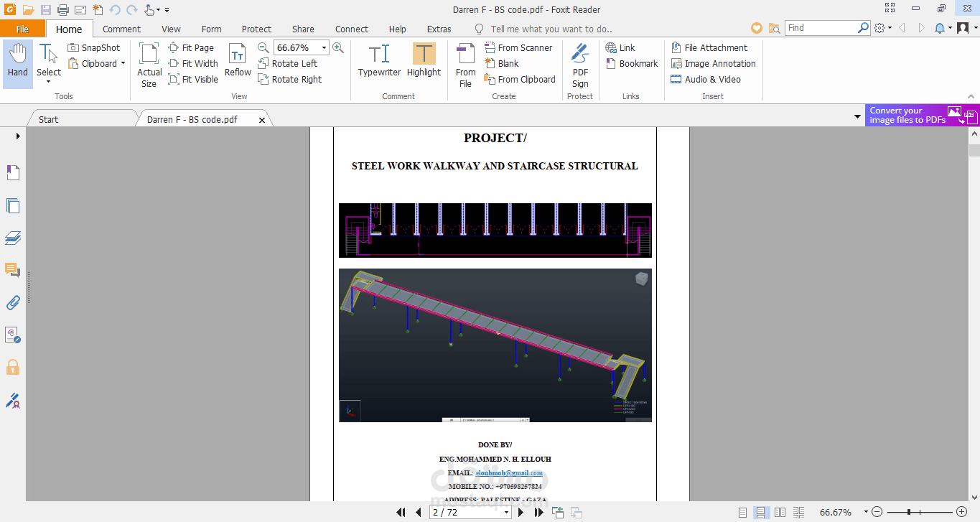Open the PDF Sign tool
Image resolution: width=980 pixels, height=522 pixels.
pyautogui.click(x=580, y=65)
